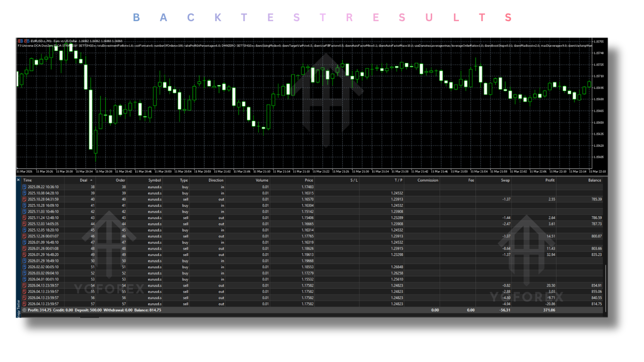The height and width of the screenshot is (362, 644).
Task: Toggle the sort arrow on the Deal column
Action: (x=91, y=180)
